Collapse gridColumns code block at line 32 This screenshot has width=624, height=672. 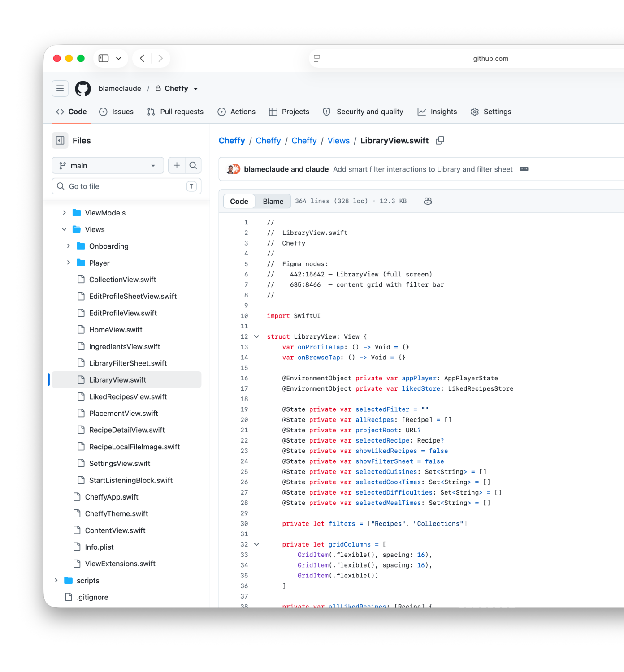click(x=257, y=544)
